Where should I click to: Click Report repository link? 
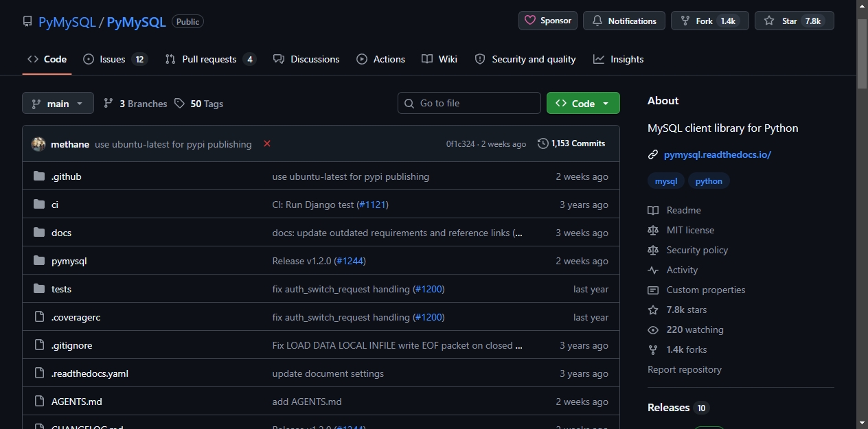[685, 369]
